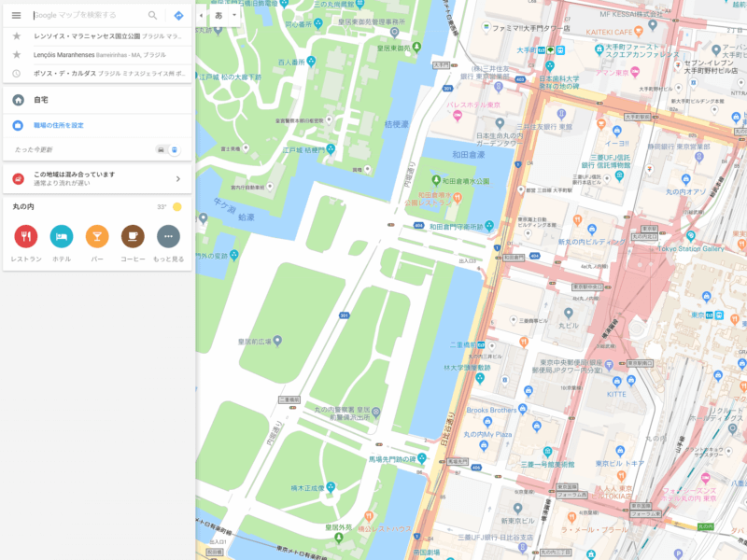Select starred レンソイス・マラニャンセス国立公園 suggestion

coord(93,36)
